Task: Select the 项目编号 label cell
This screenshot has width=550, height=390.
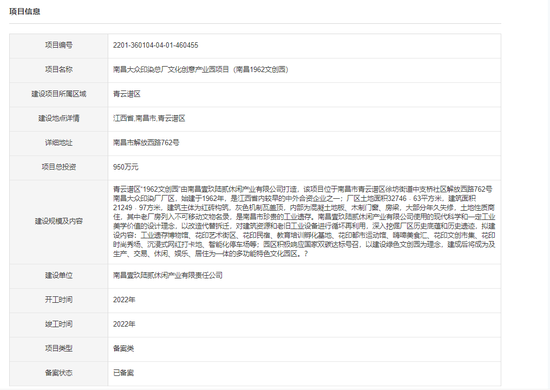Action: tap(59, 45)
